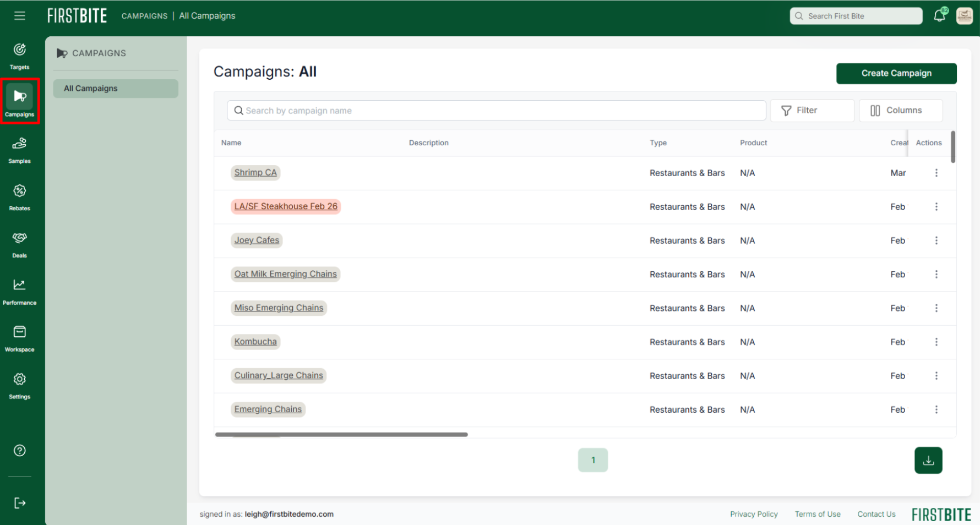The width and height of the screenshot is (980, 525).
Task: Go to page 1 of results
Action: point(593,460)
